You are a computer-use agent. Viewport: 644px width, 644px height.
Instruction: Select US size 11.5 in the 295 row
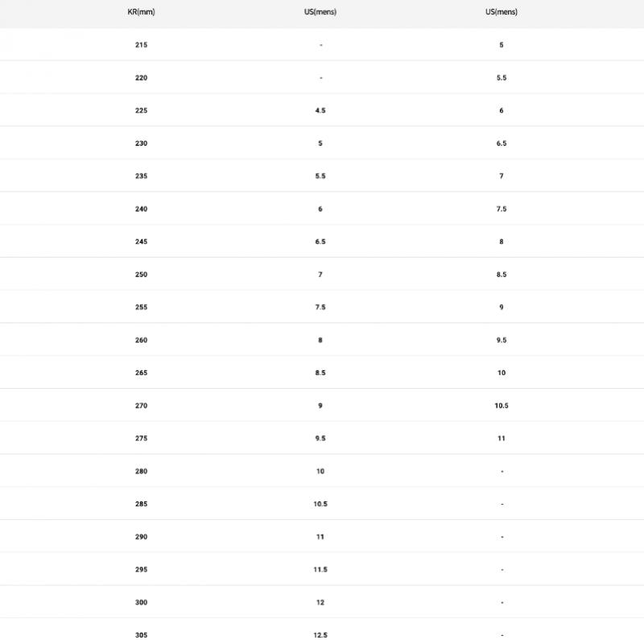(x=320, y=570)
